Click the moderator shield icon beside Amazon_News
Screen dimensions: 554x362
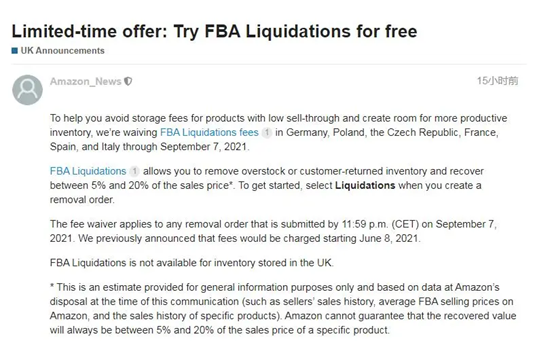point(128,82)
